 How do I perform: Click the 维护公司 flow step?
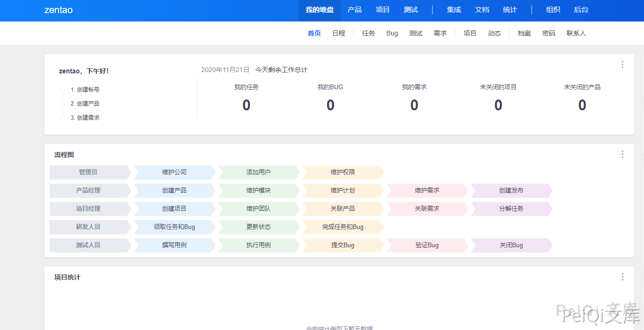tap(174, 172)
